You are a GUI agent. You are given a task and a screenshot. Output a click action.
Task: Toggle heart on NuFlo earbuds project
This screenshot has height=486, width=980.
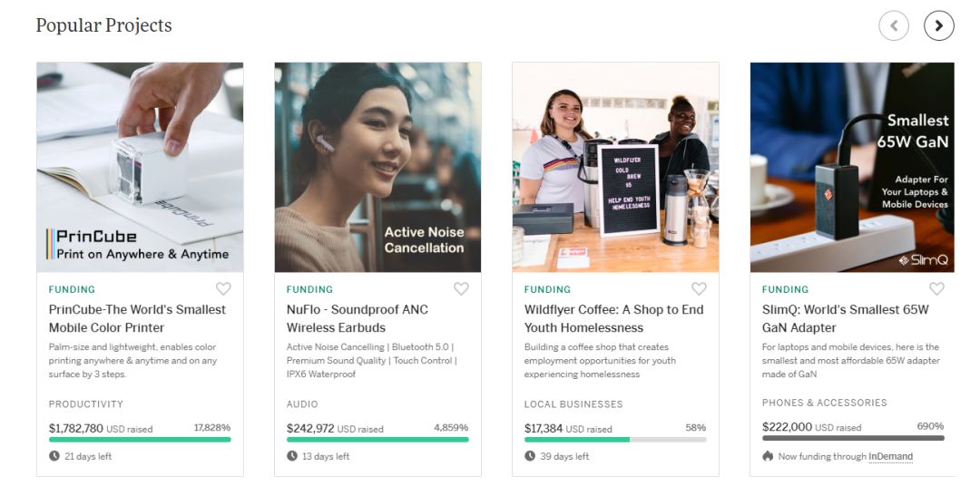tap(461, 289)
